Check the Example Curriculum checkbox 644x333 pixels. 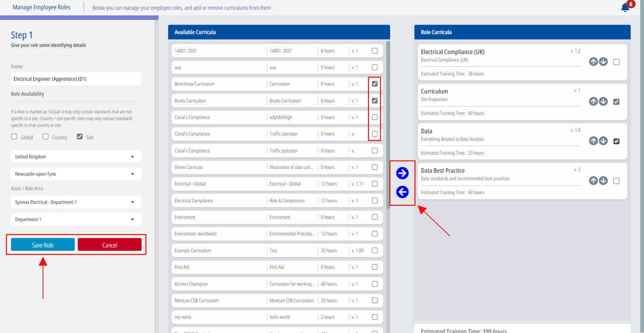pyautogui.click(x=375, y=250)
